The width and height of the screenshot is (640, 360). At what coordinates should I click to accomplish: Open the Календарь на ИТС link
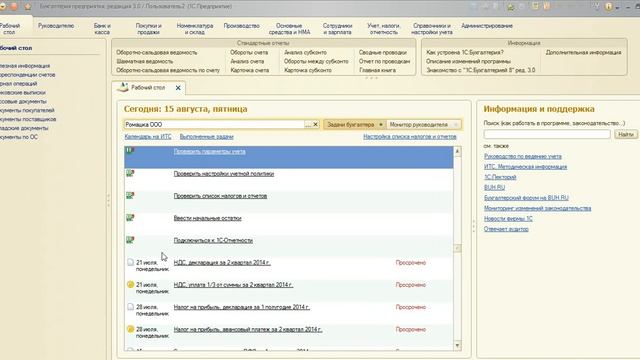(x=148, y=137)
